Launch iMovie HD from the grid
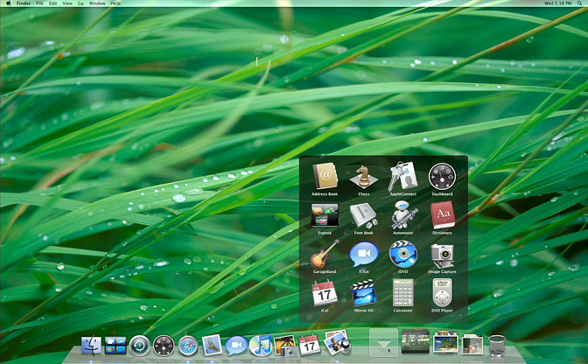 tap(364, 292)
